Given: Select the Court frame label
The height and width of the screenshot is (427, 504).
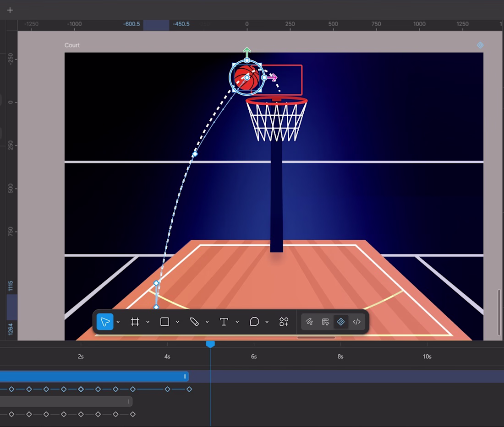Looking at the screenshot, I should [72, 45].
